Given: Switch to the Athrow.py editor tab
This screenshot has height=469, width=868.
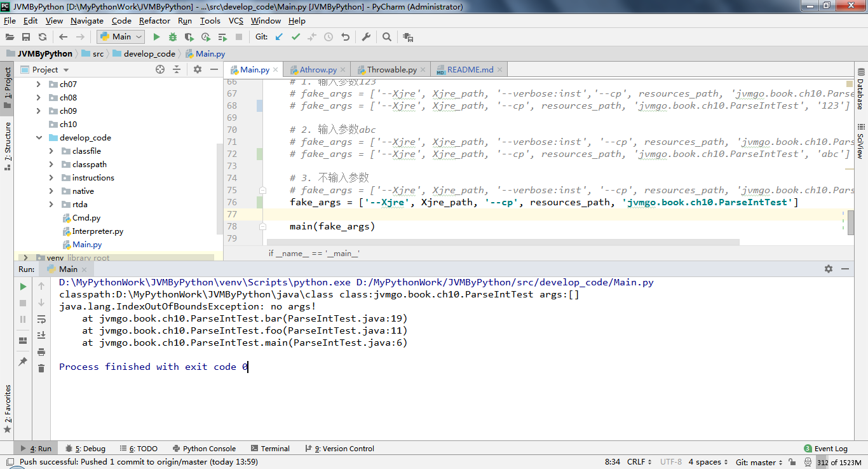Looking at the screenshot, I should [x=318, y=69].
